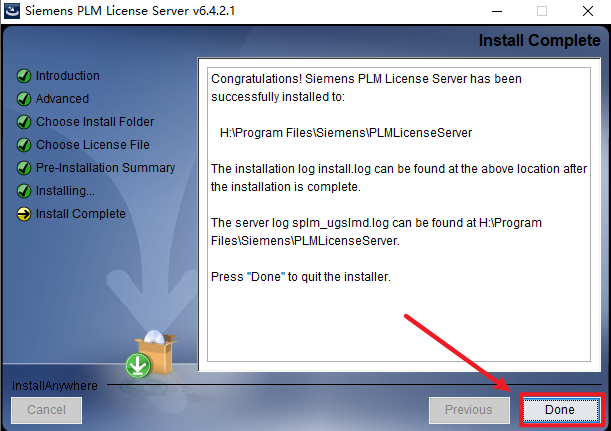Viewport: 611px width, 431px height.
Task: Click the InstallAnywhere label
Action: tap(55, 385)
